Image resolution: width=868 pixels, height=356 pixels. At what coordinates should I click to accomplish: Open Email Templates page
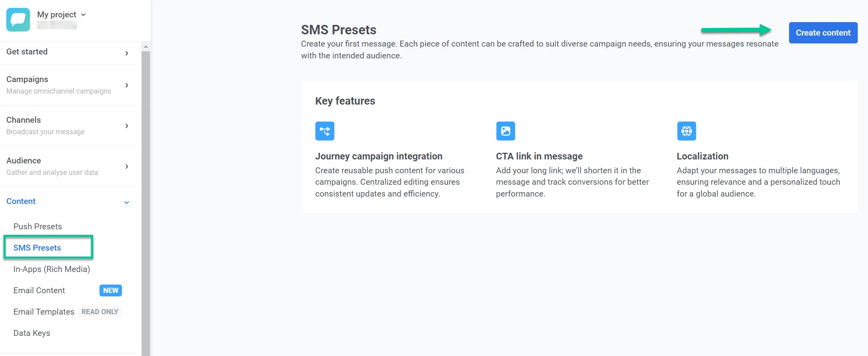[x=44, y=312]
